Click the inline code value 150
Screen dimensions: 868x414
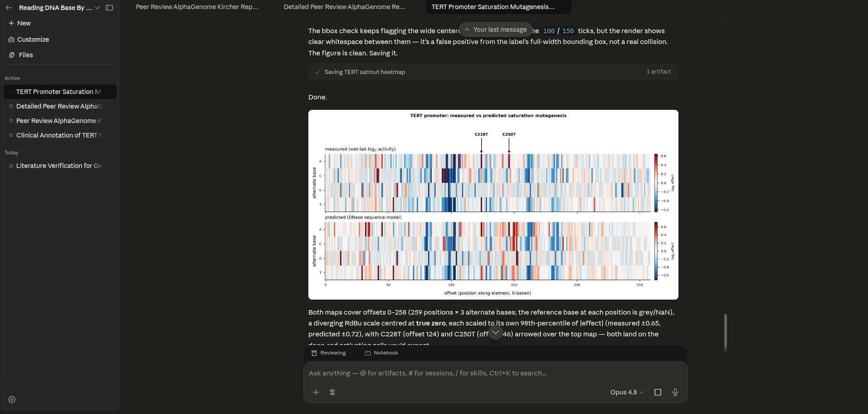pos(568,31)
